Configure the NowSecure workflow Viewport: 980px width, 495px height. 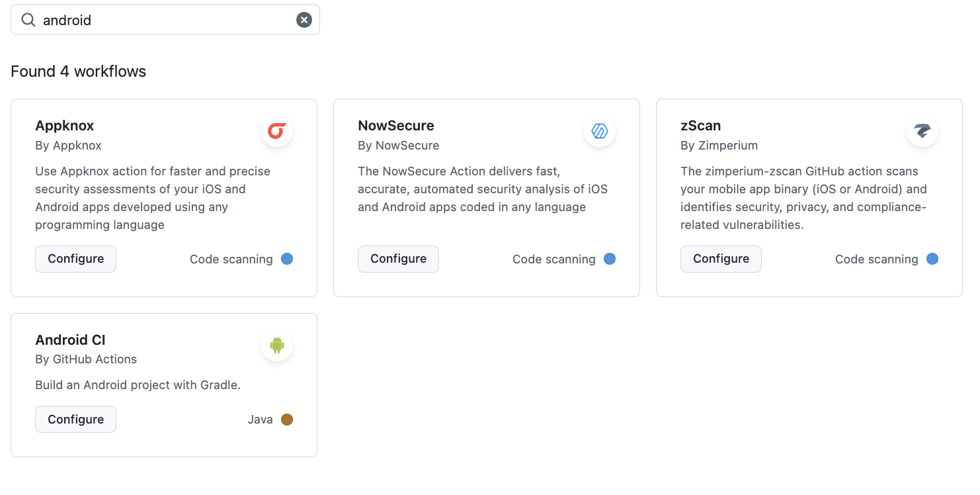(x=398, y=259)
